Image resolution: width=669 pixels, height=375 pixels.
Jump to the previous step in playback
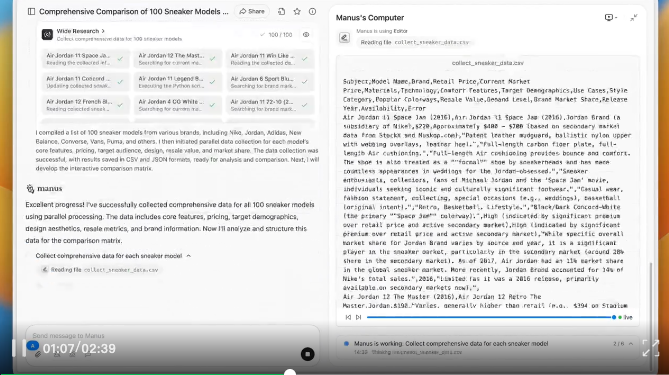348,317
